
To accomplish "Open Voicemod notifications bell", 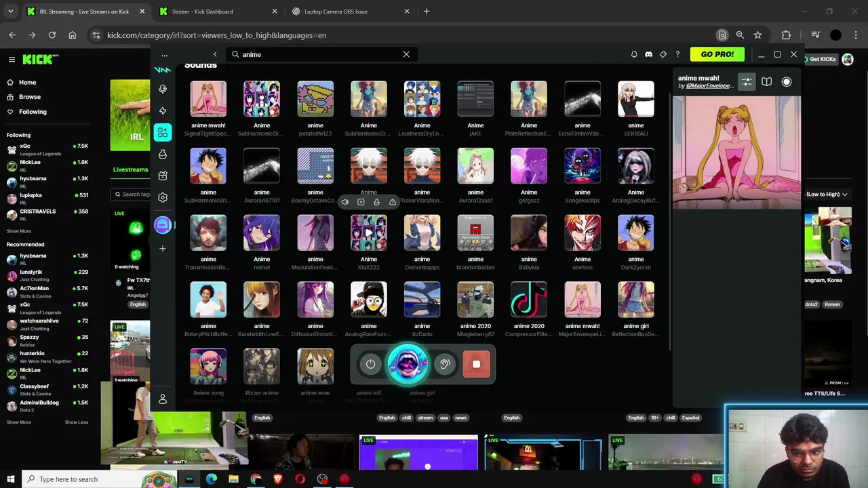I will [x=634, y=54].
